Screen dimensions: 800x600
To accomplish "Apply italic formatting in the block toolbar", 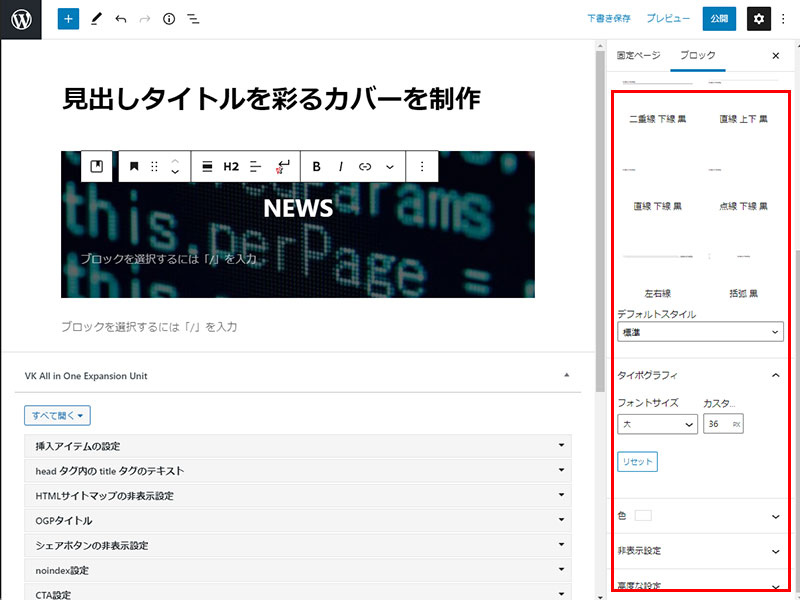I will coord(341,167).
